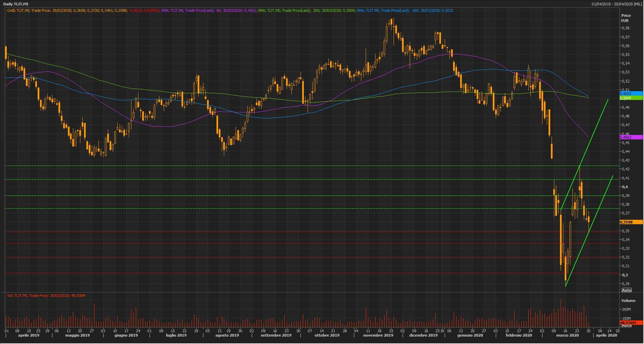
Task: Click the orange 0,3598 last price tag
Action: click(x=631, y=222)
